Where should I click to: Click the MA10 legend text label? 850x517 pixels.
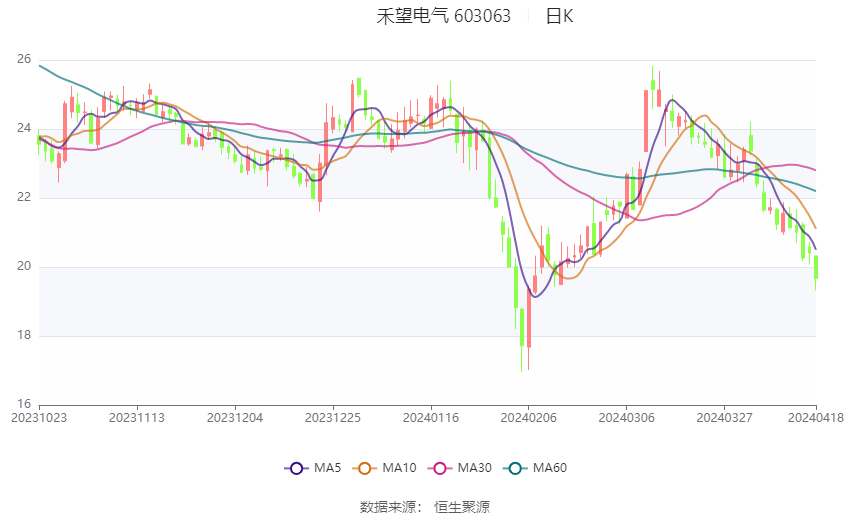399,468
